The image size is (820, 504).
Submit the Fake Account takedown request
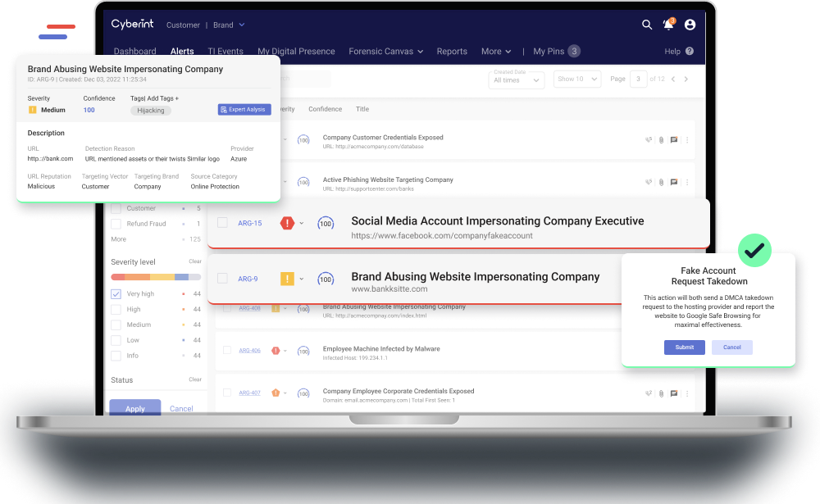[685, 347]
